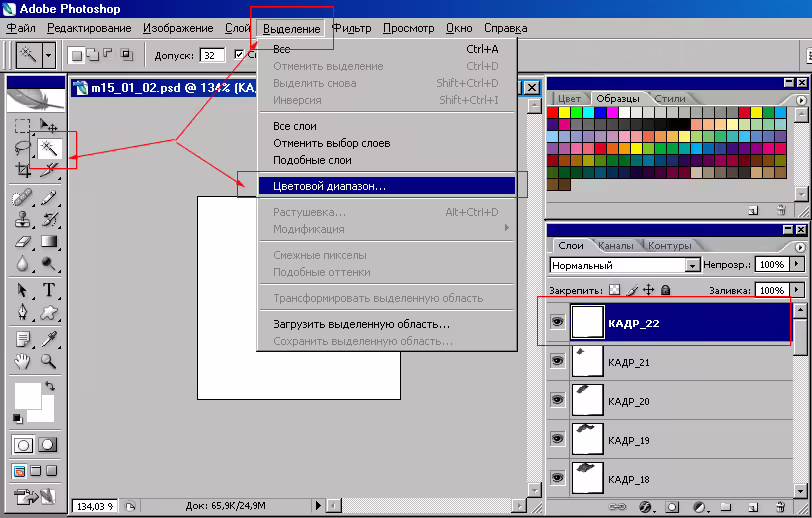
Task: Open adjustment layer menu
Action: pyautogui.click(x=700, y=507)
